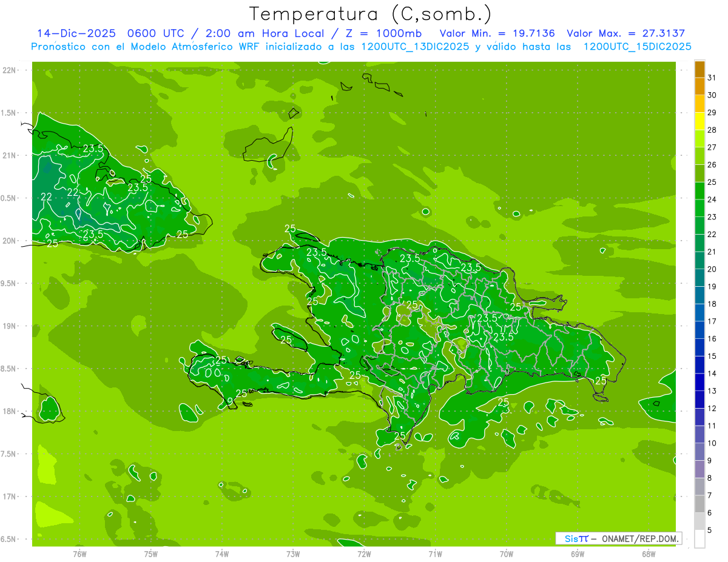Click the "1200UTC_15DIC2025" valid-until time
This screenshot has width=728, height=562.
637,47
